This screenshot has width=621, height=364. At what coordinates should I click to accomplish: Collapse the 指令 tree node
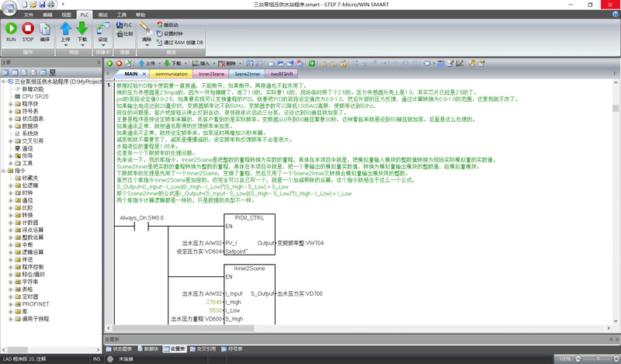(x=3, y=171)
